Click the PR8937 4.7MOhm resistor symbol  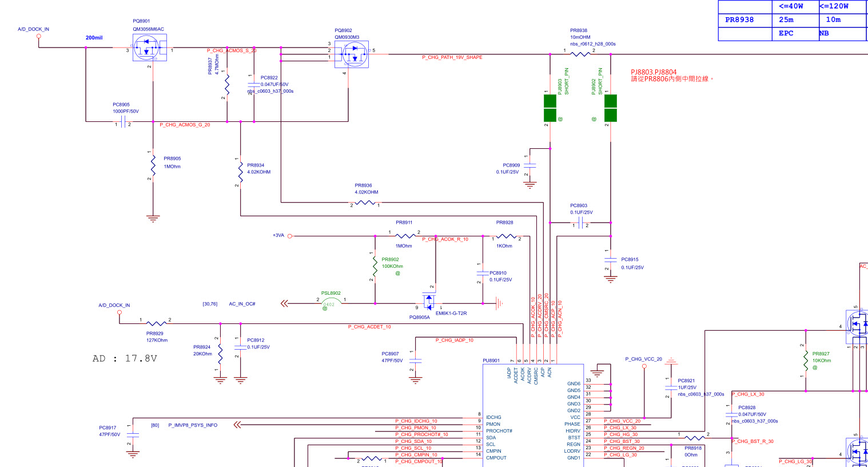tap(227, 85)
